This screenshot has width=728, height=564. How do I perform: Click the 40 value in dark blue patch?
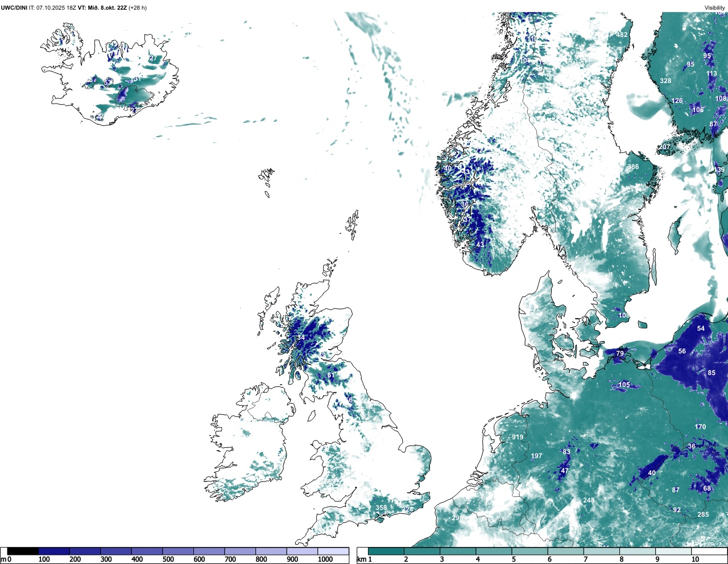coord(652,473)
